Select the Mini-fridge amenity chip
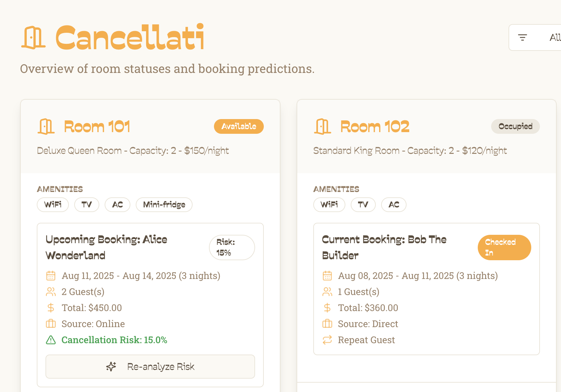The image size is (561, 392). (x=164, y=205)
